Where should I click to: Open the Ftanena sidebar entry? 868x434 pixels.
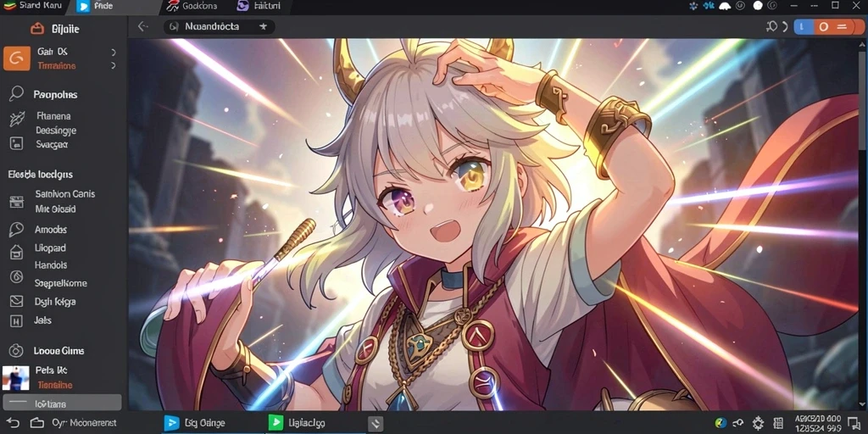(x=53, y=116)
